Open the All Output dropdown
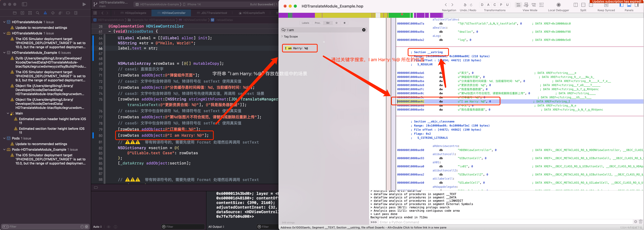The width and height of the screenshot is (644, 230). click(x=216, y=226)
